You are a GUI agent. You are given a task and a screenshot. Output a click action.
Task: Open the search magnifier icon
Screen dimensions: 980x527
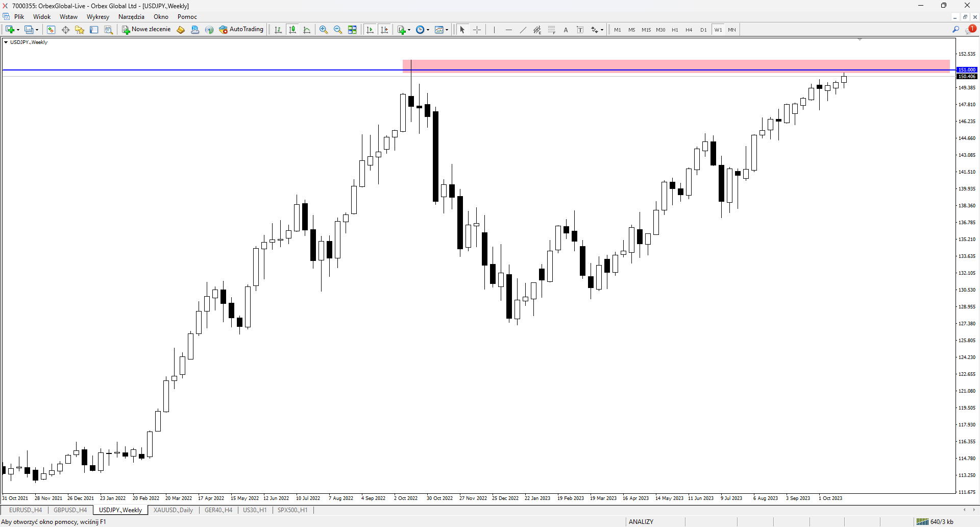(x=956, y=30)
